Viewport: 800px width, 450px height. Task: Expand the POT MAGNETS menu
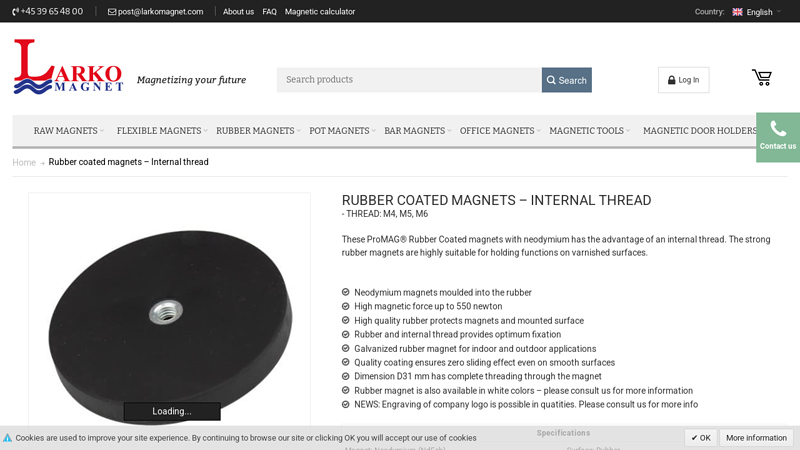coord(342,131)
